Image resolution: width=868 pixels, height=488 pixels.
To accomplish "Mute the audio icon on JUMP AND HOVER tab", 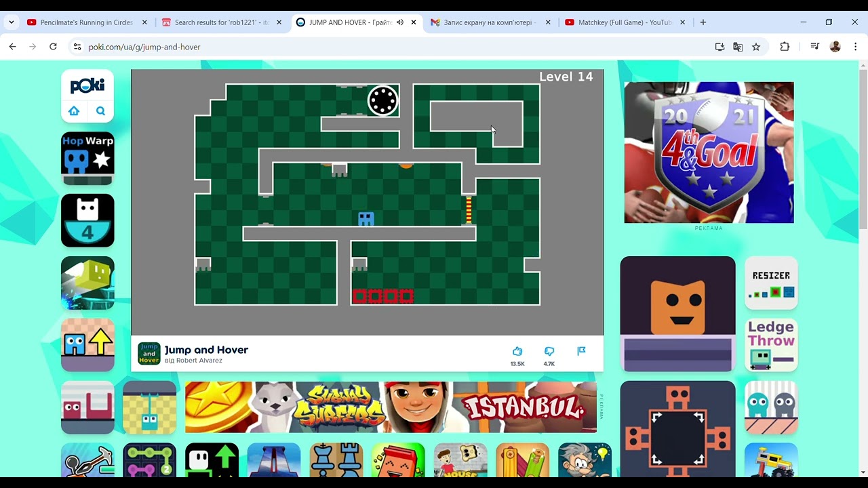I will point(400,22).
